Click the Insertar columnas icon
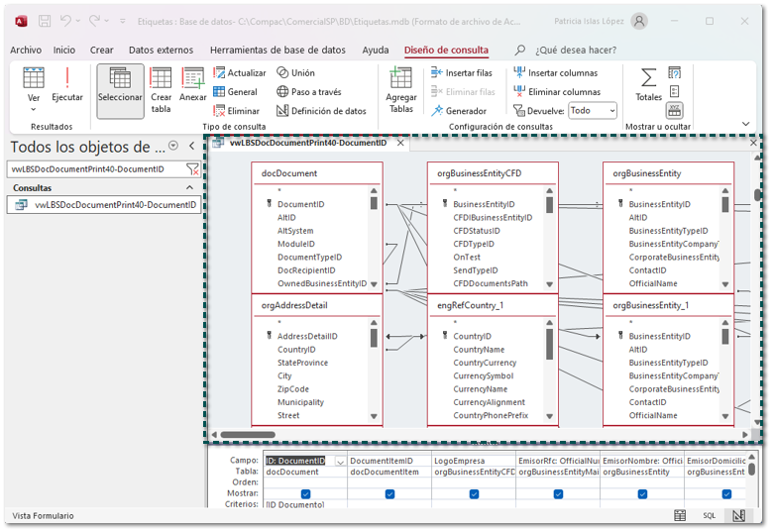The image size is (774, 532). (555, 72)
